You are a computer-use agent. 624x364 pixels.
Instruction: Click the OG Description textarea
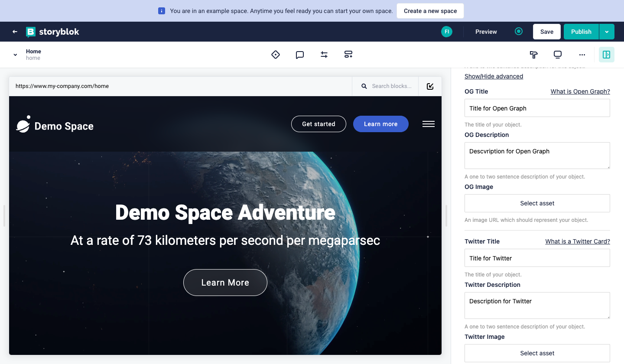pos(537,156)
